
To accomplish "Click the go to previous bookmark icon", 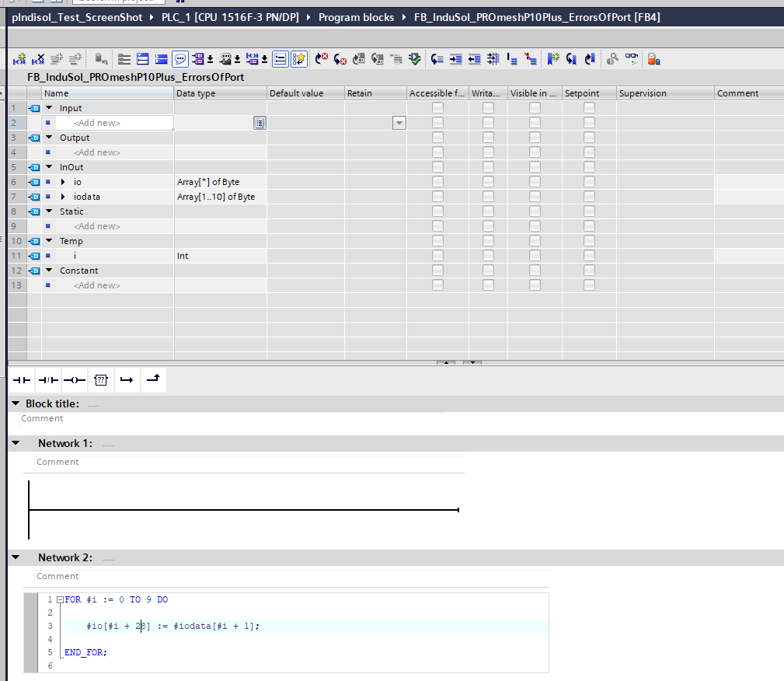I will point(590,59).
